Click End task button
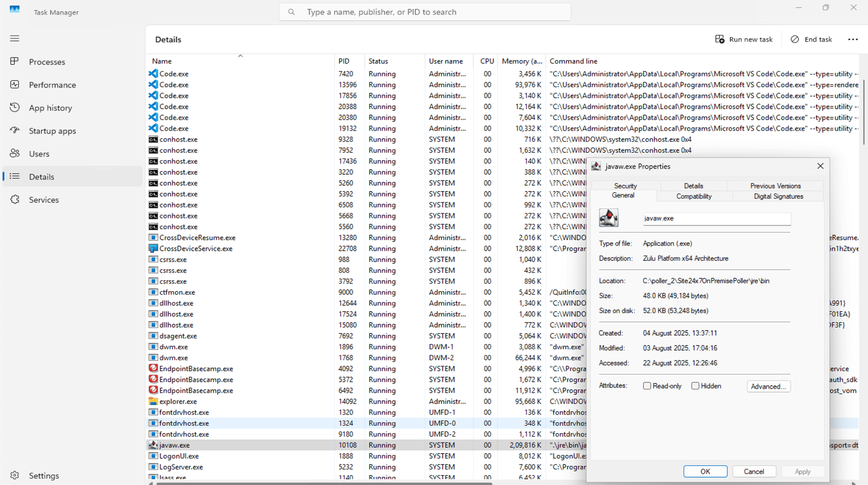Image resolution: width=868 pixels, height=485 pixels. 811,39
